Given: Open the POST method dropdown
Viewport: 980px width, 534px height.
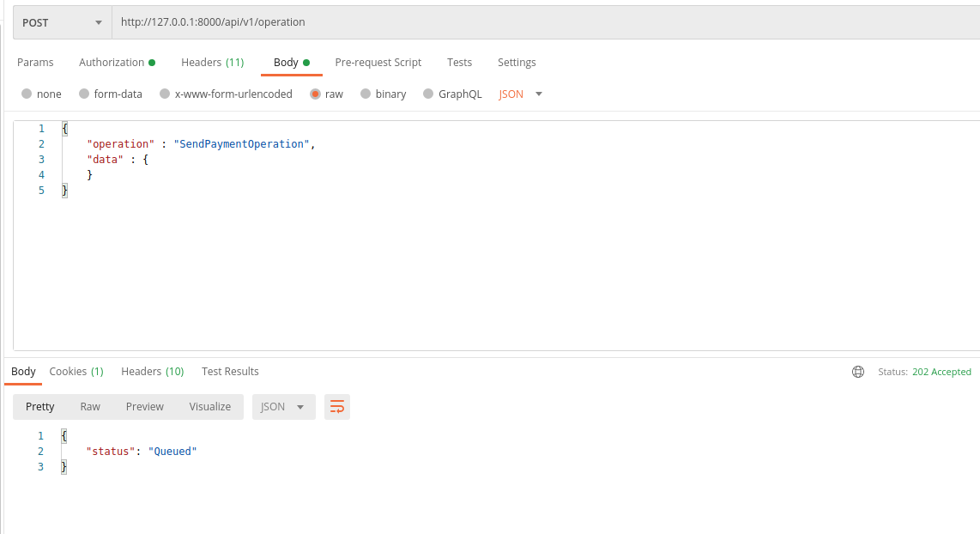Looking at the screenshot, I should (63, 22).
